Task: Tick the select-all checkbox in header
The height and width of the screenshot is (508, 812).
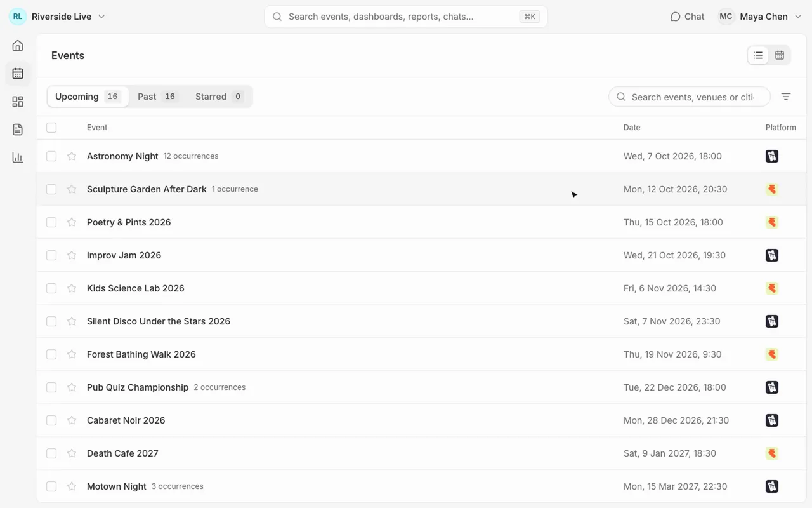Action: coord(51,128)
